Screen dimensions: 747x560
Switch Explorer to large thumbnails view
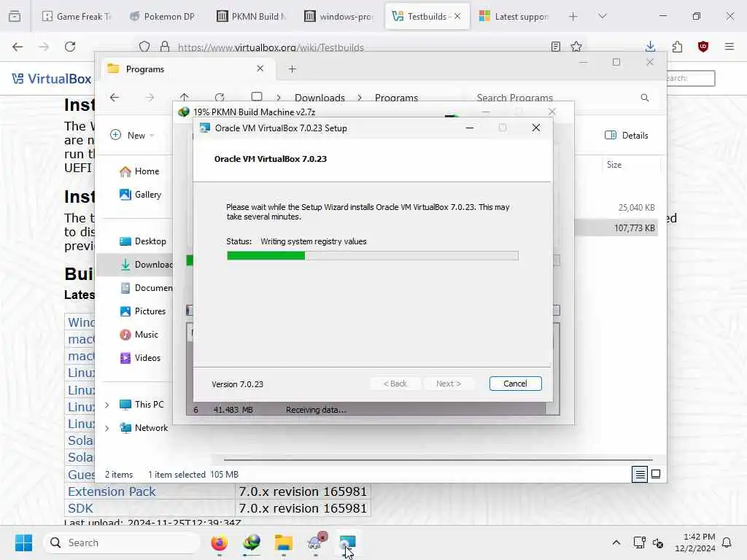pos(656,474)
